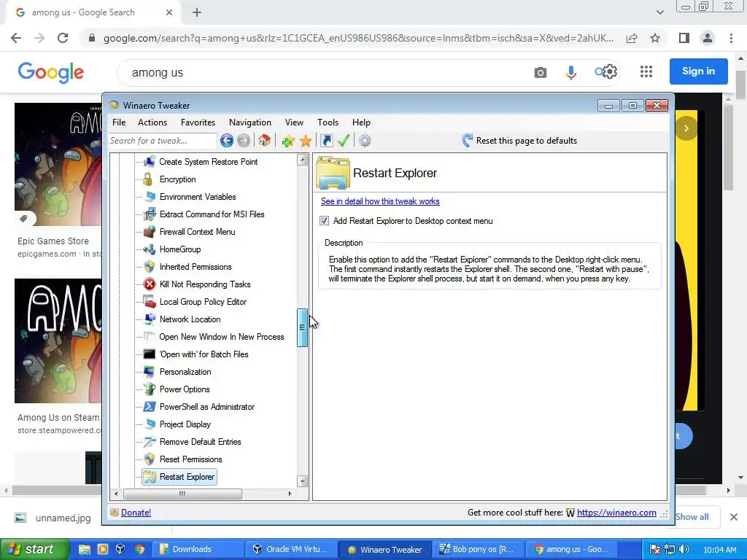The height and width of the screenshot is (560, 747).
Task: Click the Network Location icon
Action: click(x=150, y=319)
